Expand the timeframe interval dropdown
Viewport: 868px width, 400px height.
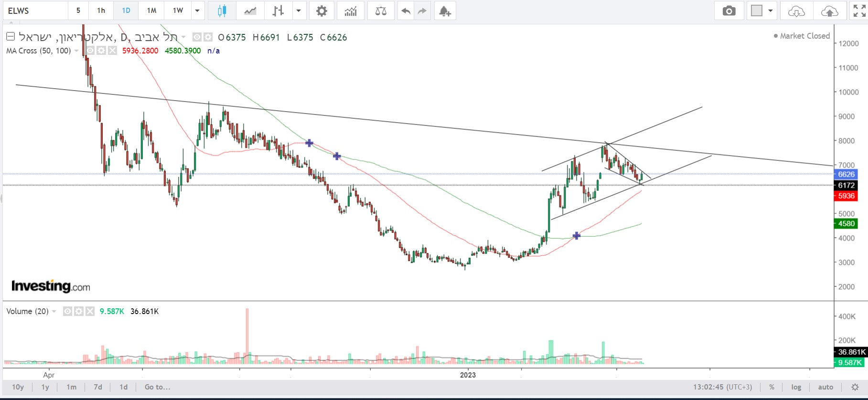pos(197,11)
